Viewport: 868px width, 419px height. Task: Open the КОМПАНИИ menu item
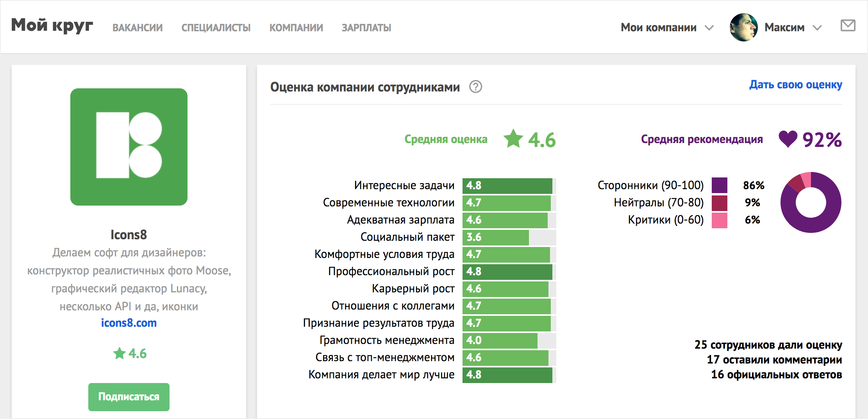pos(296,28)
